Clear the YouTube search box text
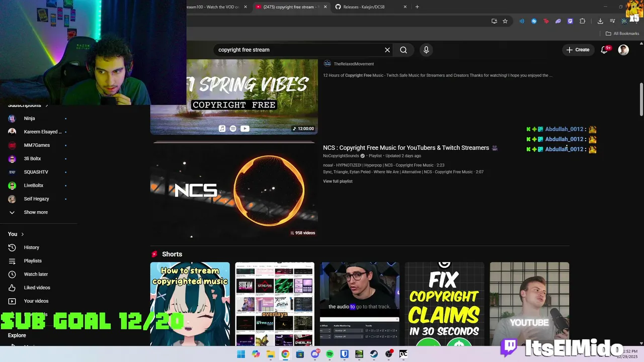This screenshot has height=362, width=644. [387, 50]
